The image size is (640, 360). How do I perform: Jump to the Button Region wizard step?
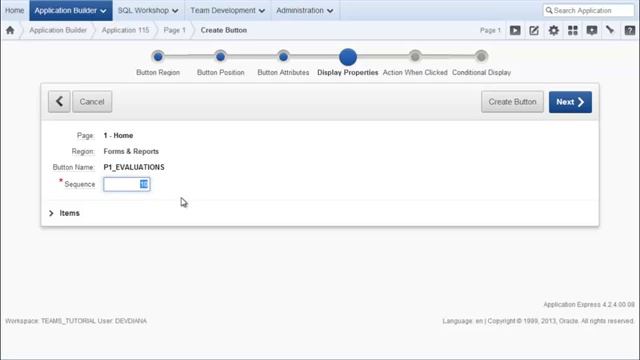158,57
